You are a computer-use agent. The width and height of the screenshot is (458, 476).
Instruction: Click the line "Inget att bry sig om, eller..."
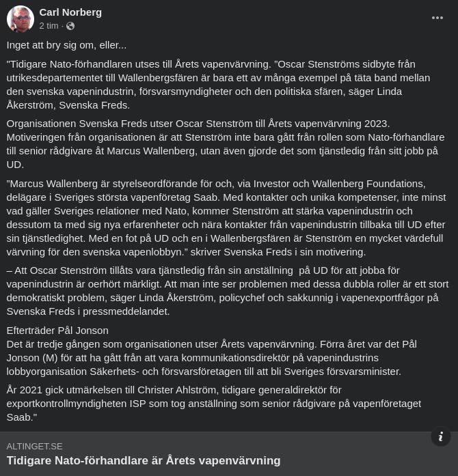66,45
